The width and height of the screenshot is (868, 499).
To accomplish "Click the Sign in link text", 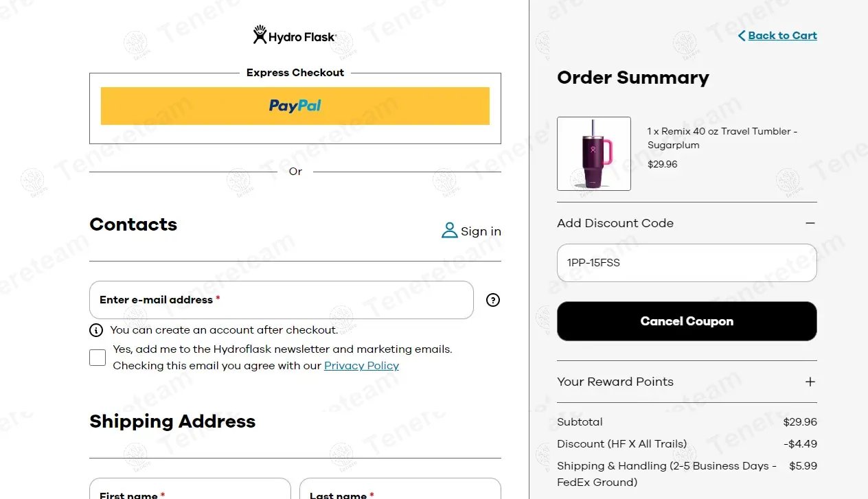I will [x=481, y=231].
